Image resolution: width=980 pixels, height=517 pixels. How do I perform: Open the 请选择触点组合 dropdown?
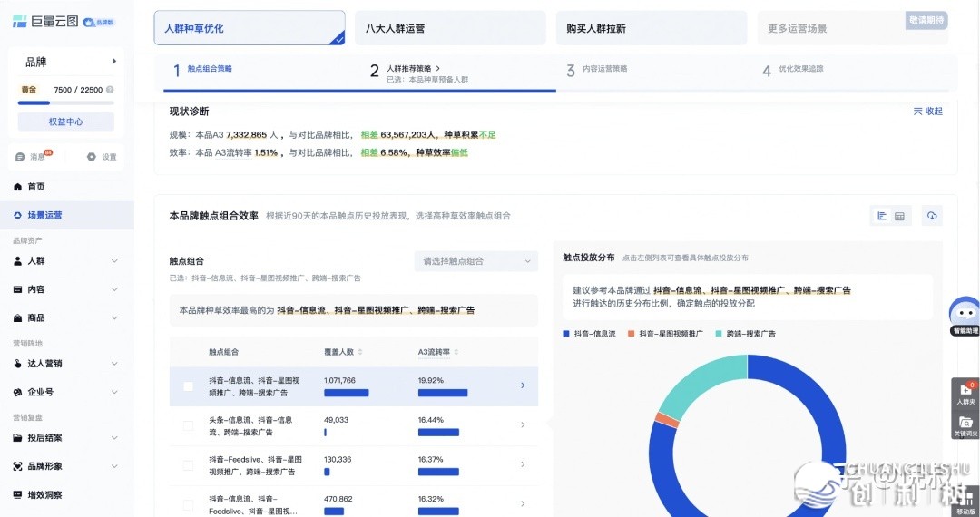click(476, 261)
